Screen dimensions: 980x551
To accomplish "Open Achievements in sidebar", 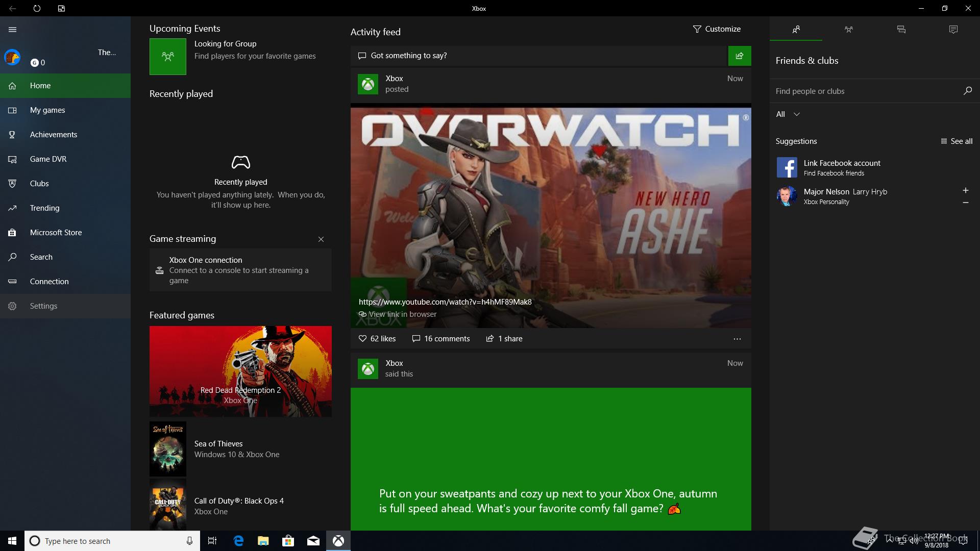I will click(x=65, y=135).
